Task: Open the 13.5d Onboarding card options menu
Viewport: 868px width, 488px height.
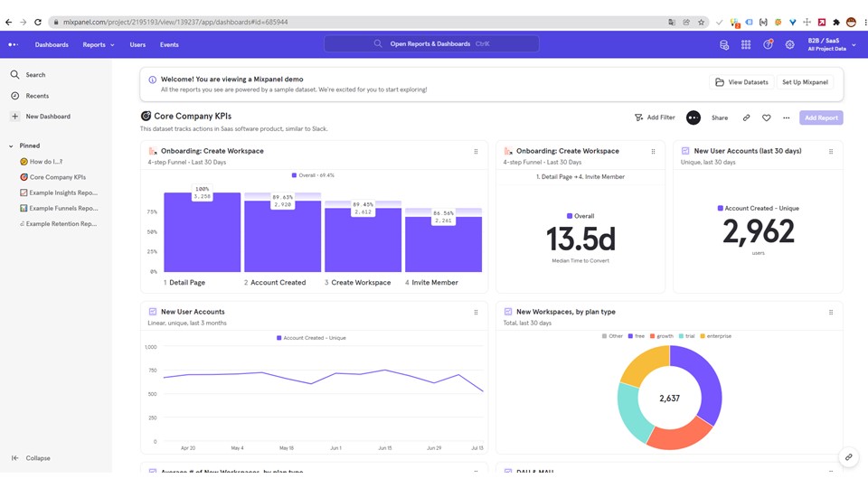Action: (653, 151)
